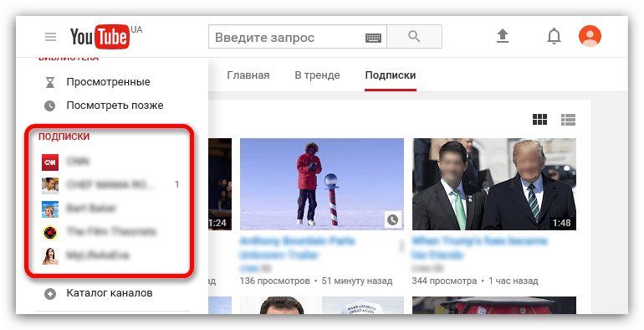Click the upload video arrow icon

click(503, 36)
